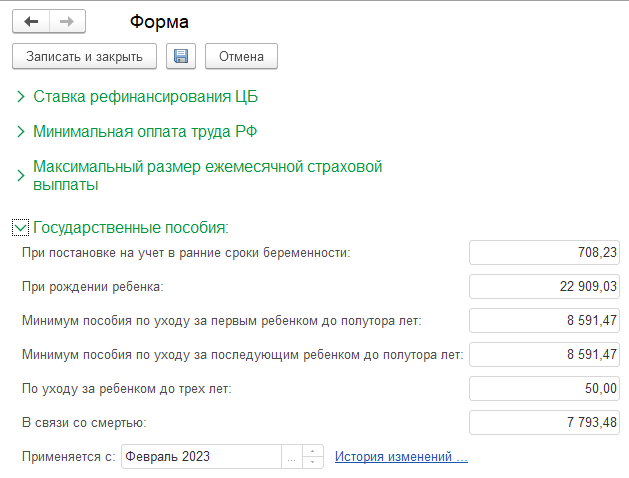Edit minimum benefit for subsequent child field
Viewport: 629px width, 478px height.
546,355
